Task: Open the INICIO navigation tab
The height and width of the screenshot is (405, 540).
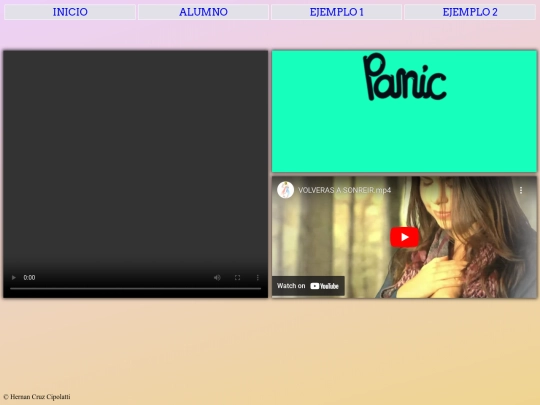Action: 70,12
